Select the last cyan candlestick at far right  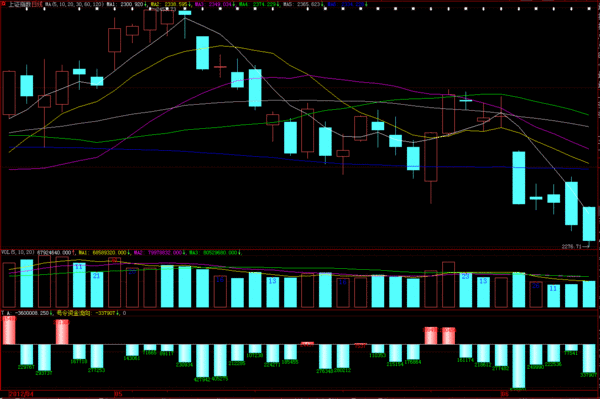(589, 224)
